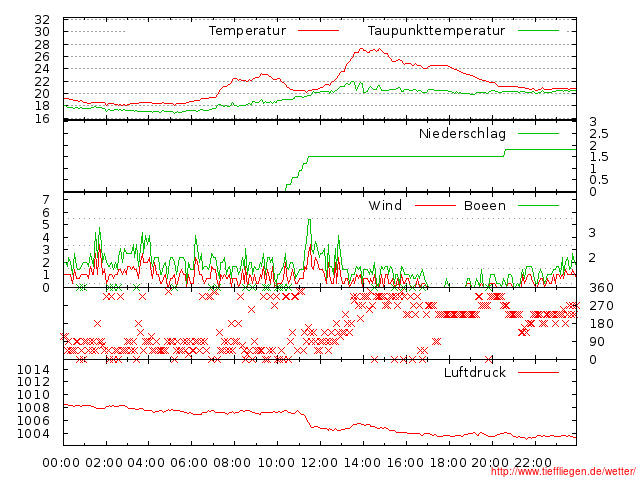
Task: Click the 08:00 time axis label
Action: (232, 463)
